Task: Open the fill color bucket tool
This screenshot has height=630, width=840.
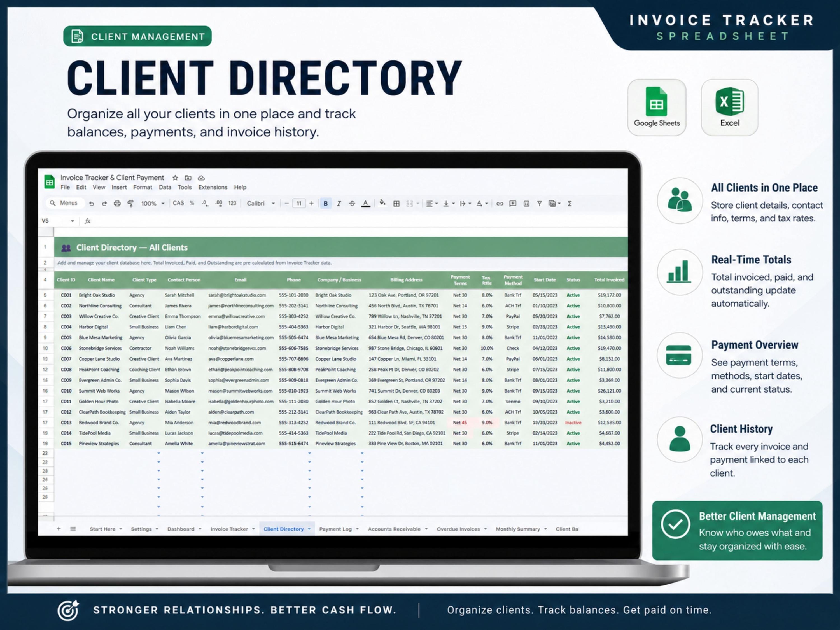Action: 382,203
